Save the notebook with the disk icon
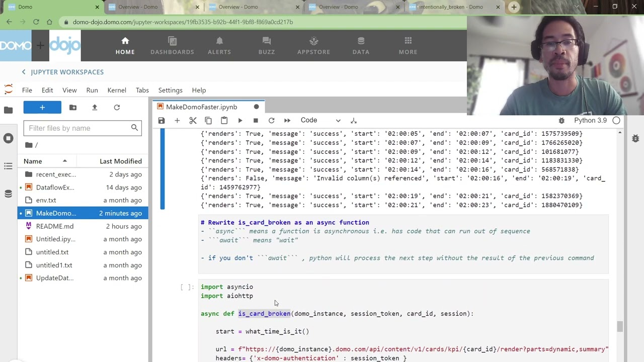Screen dimensions: 644x362 tap(161, 121)
